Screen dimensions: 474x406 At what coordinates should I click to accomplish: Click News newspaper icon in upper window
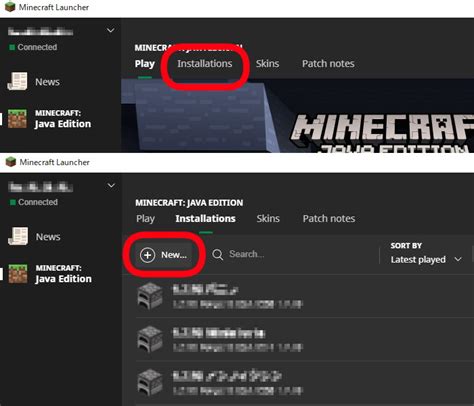[x=17, y=81]
